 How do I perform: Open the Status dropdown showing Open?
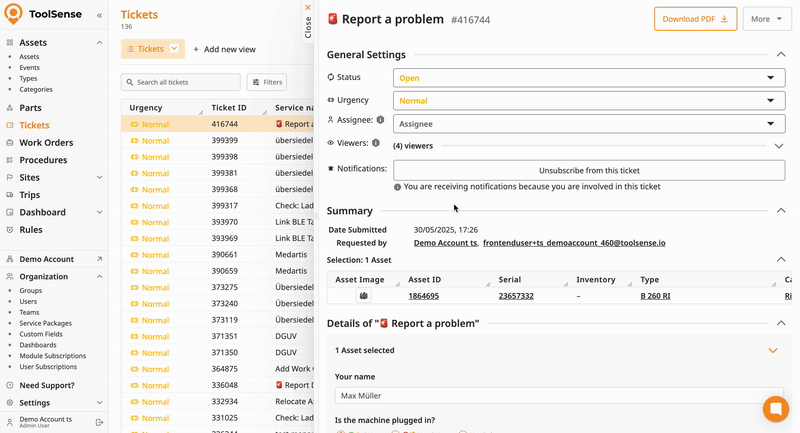click(589, 78)
